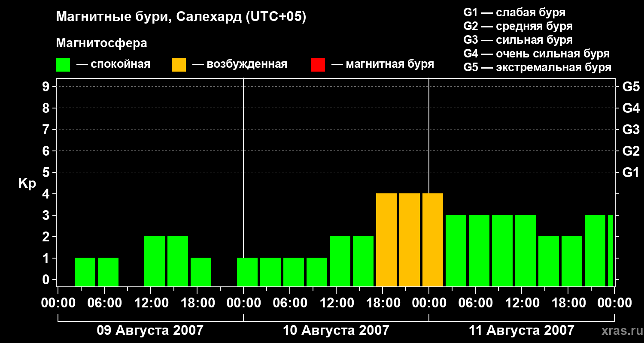Select the "— магнитная буря" legend text
The image size is (644, 343).
click(x=383, y=64)
